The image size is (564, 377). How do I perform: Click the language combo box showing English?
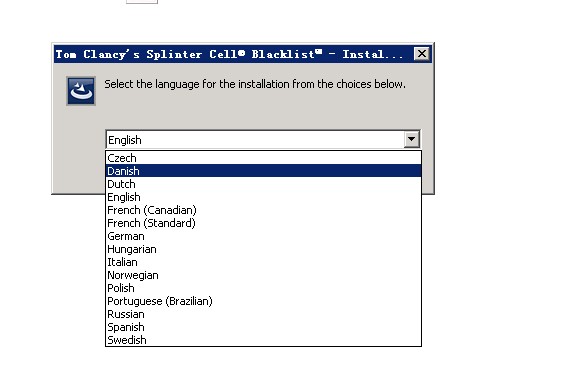tap(263, 140)
